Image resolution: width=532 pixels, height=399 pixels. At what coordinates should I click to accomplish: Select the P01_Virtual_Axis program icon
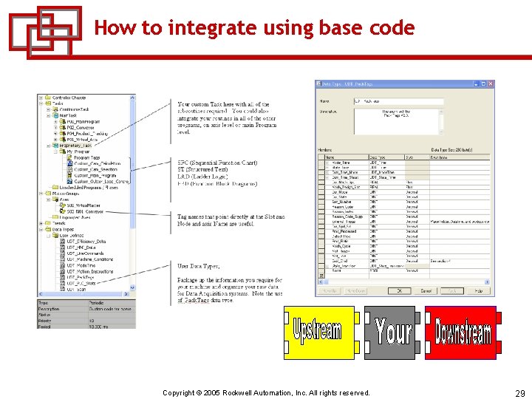coord(62,140)
